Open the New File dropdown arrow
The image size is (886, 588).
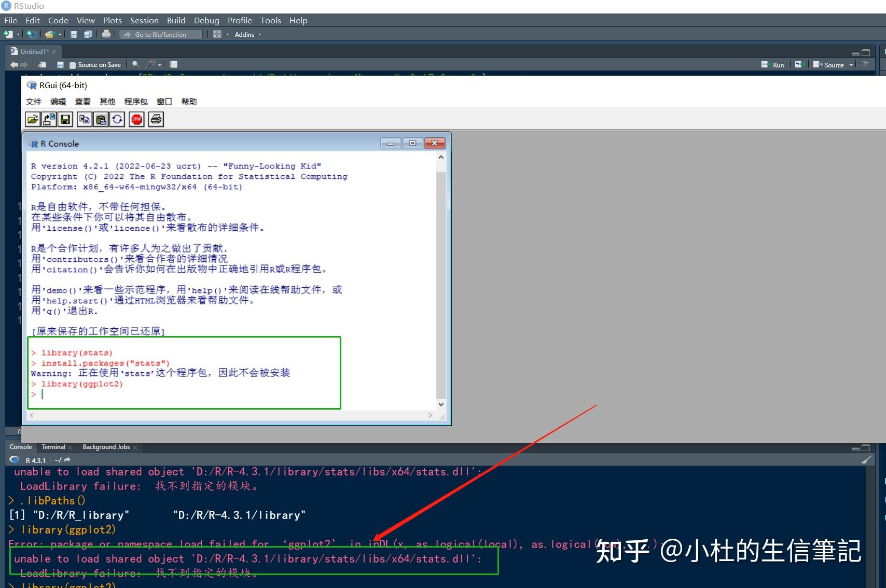click(18, 35)
